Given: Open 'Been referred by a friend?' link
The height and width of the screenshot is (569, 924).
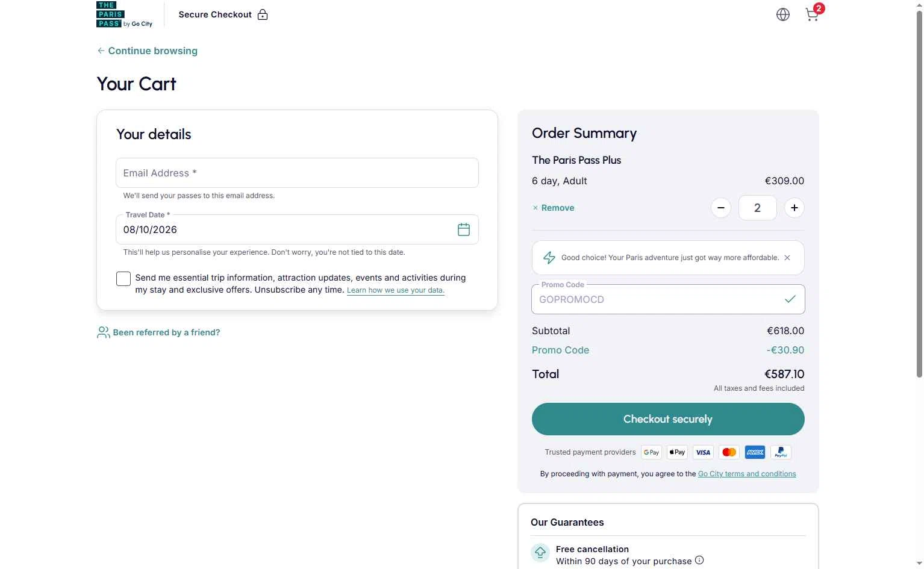Looking at the screenshot, I should (158, 332).
